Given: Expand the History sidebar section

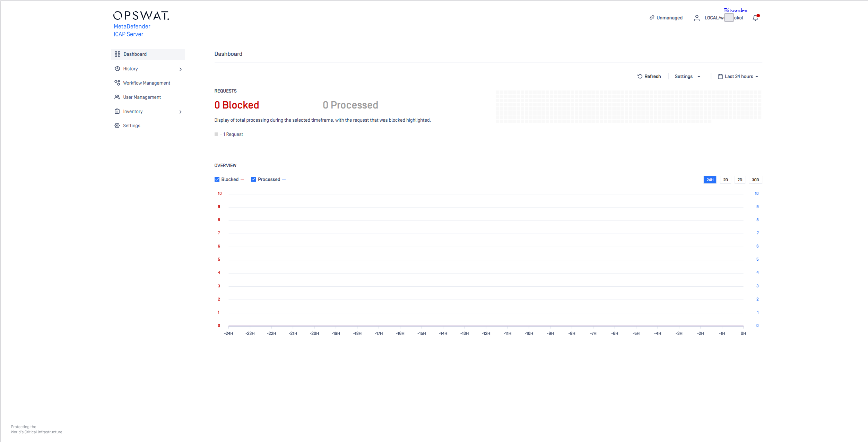Looking at the screenshot, I should tap(181, 69).
